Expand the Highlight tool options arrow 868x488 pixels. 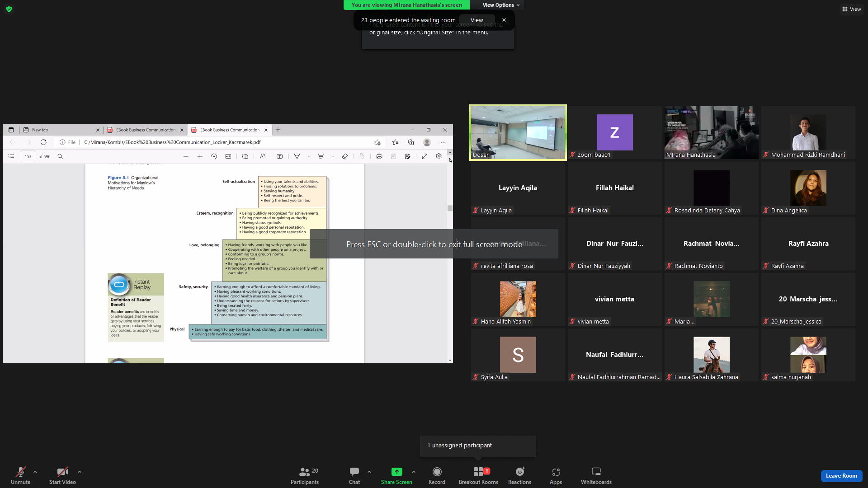point(333,157)
